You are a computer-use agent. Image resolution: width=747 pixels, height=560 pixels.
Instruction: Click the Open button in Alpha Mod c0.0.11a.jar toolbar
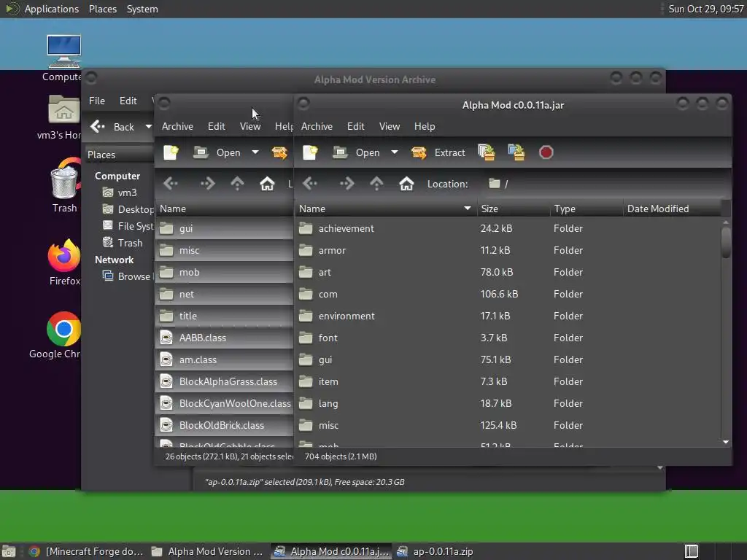click(x=357, y=152)
